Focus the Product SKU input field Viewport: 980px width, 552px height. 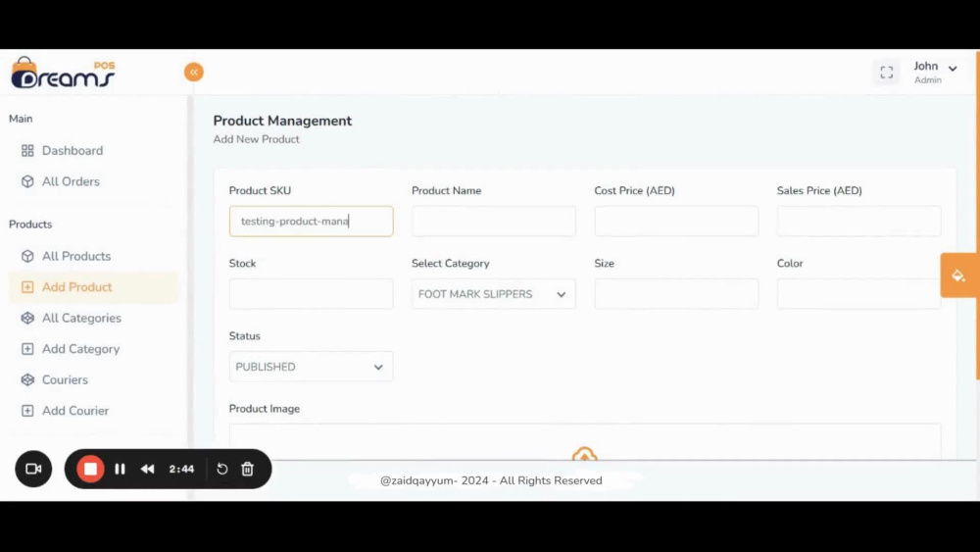point(312,222)
